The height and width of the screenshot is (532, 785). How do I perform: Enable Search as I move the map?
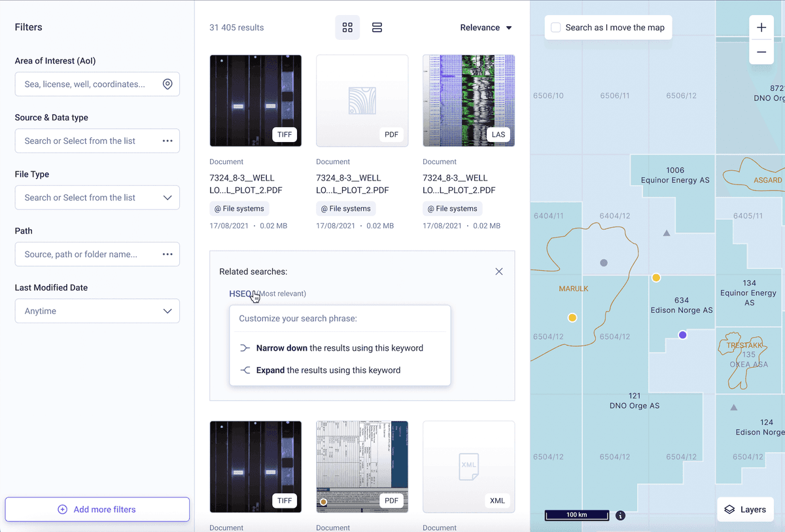[x=555, y=27]
